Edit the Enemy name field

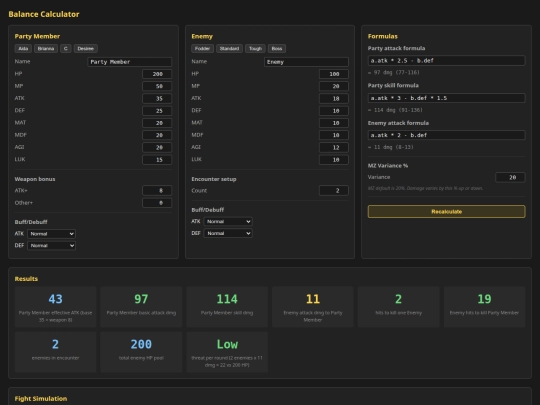click(x=306, y=62)
